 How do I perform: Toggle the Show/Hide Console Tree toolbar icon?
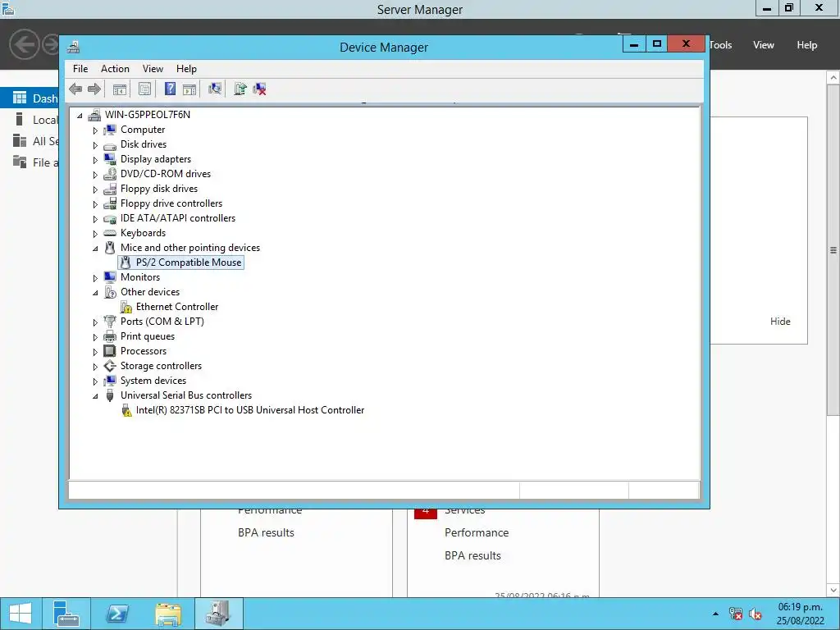pyautogui.click(x=120, y=89)
